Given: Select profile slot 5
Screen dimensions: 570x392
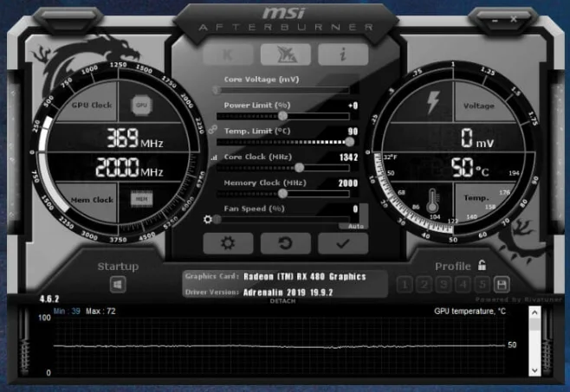Looking at the screenshot, I should (x=483, y=285).
